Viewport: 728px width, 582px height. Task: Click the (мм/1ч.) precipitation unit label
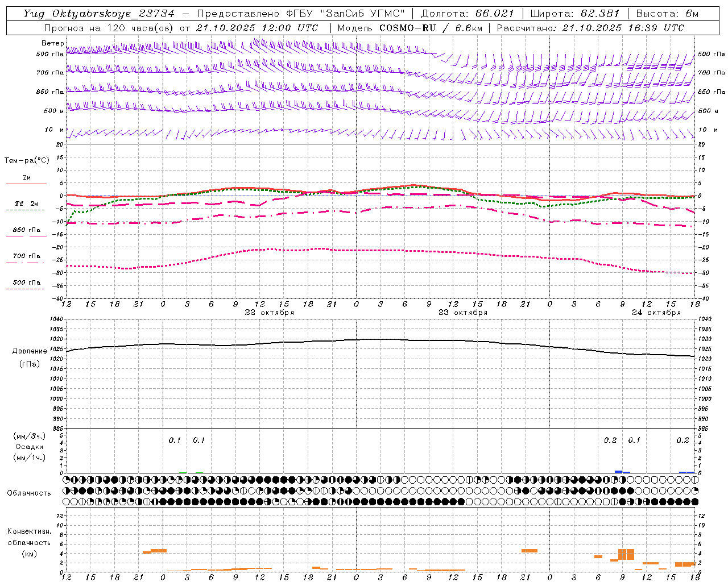pos(30,458)
